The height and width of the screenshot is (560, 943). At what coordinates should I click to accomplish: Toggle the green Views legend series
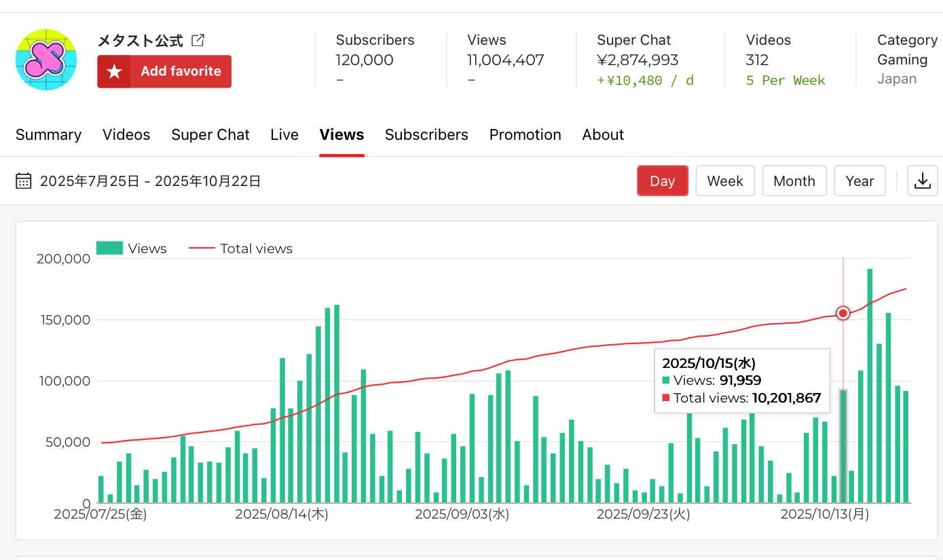coord(132,248)
